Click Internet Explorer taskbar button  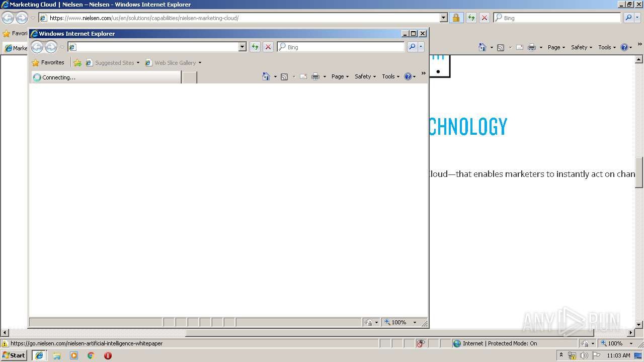click(39, 355)
